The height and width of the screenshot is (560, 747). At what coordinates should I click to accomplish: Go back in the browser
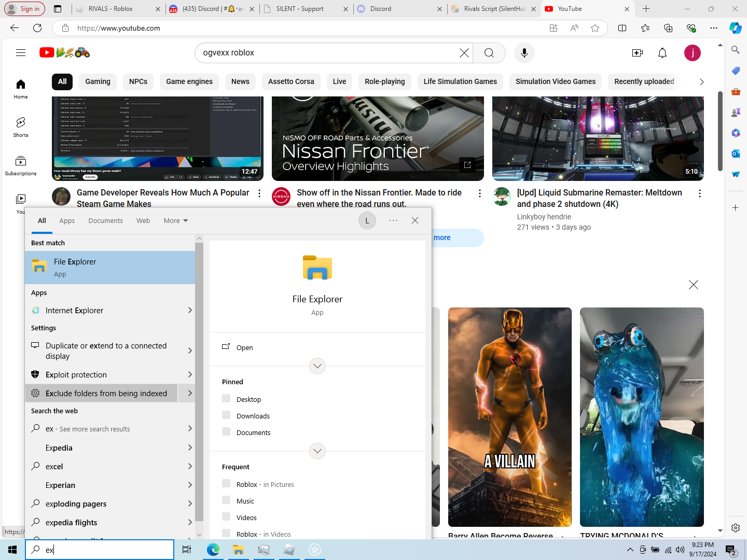point(15,28)
